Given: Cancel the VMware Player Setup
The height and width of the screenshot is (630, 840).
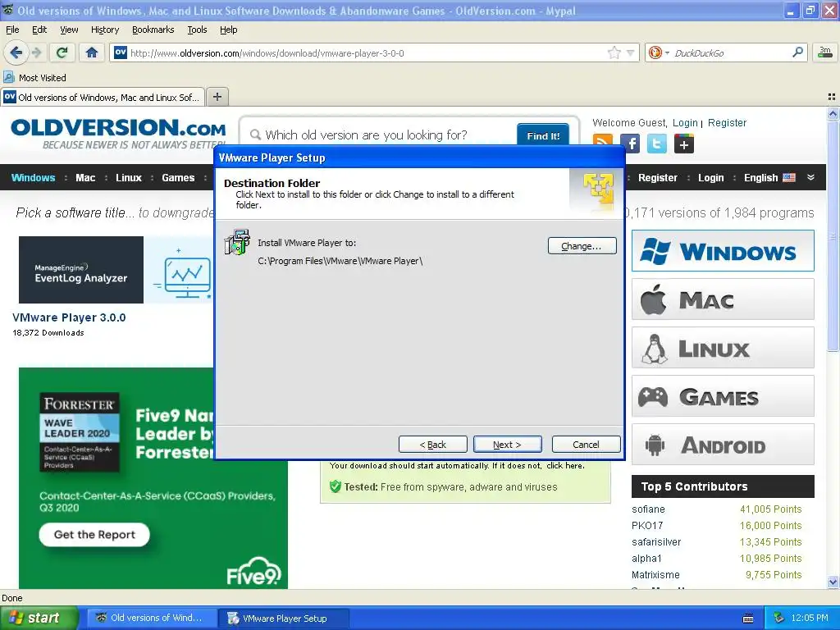Looking at the screenshot, I should coord(586,444).
